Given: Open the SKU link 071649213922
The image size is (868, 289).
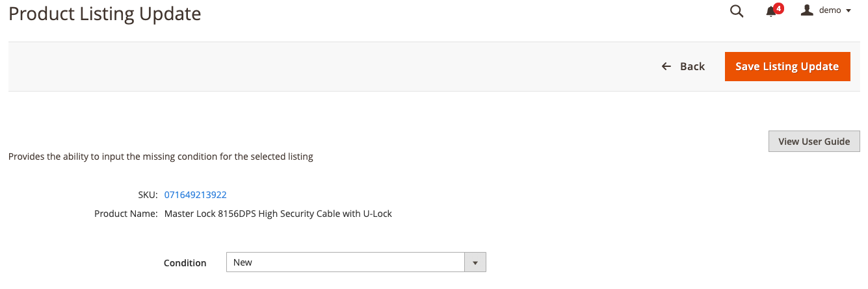Looking at the screenshot, I should click(195, 195).
